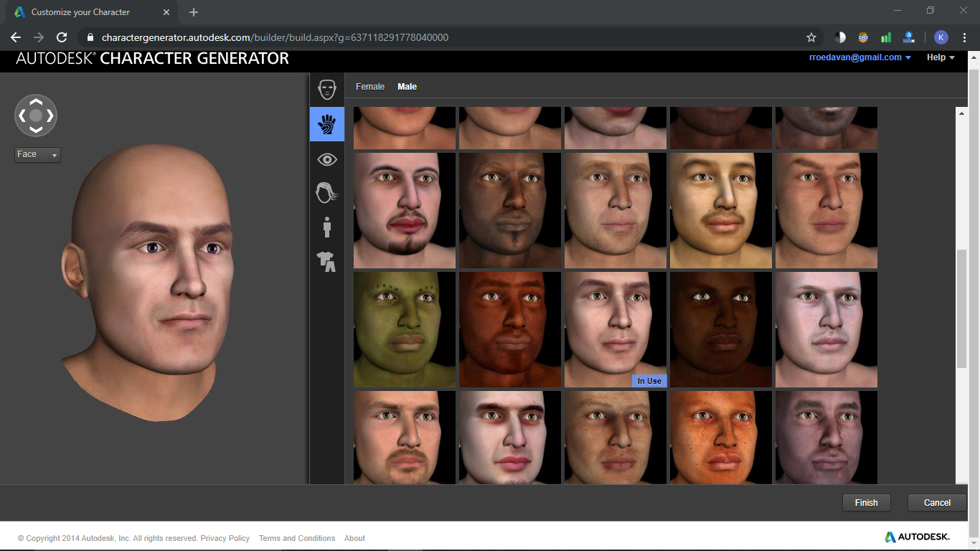Screen dimensions: 980x551
Task: Rotate the character preview to the right
Action: click(x=49, y=116)
